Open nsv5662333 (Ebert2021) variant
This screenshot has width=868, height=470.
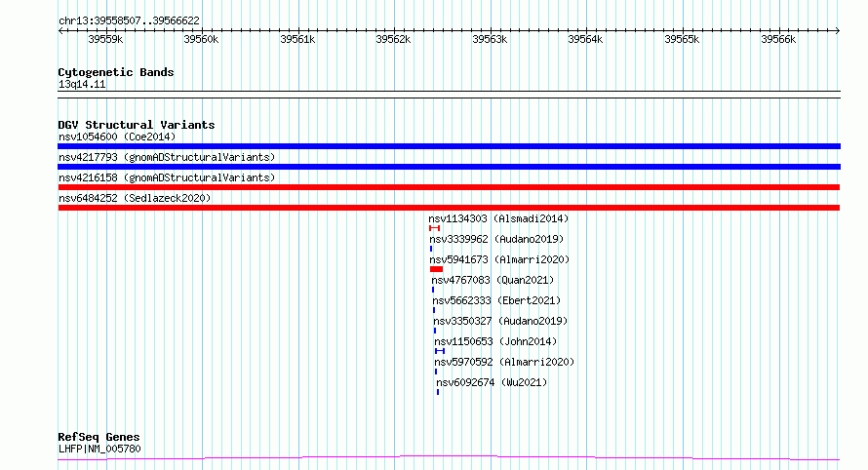click(496, 300)
